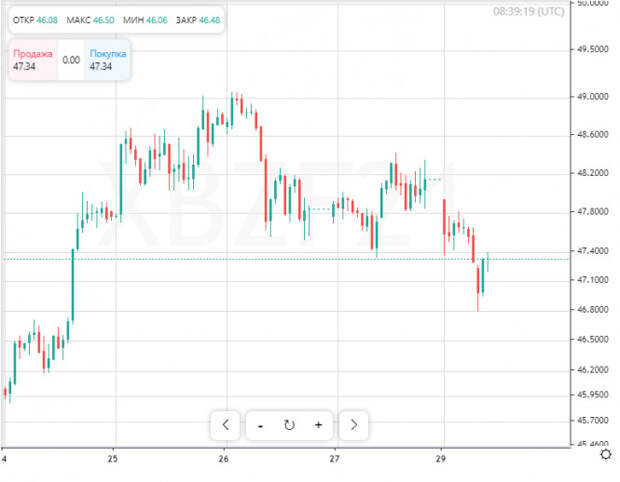
Task: Zoom in with the plus icon
Action: (318, 425)
